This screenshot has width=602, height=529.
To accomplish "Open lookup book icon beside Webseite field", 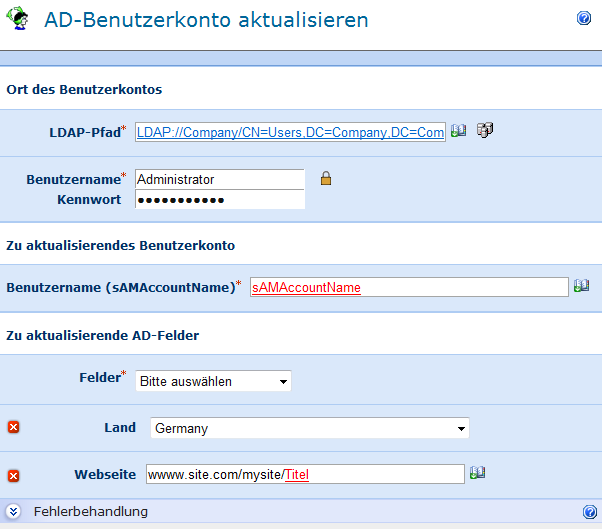I will point(478,473).
